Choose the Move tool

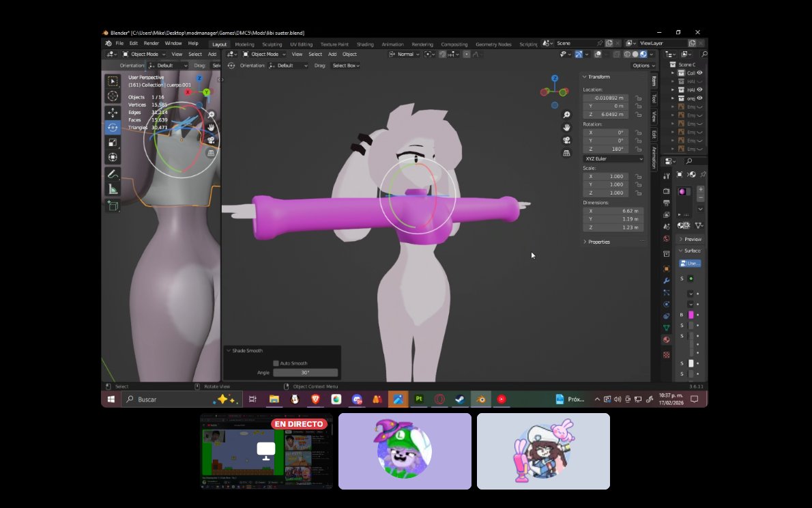(113, 113)
